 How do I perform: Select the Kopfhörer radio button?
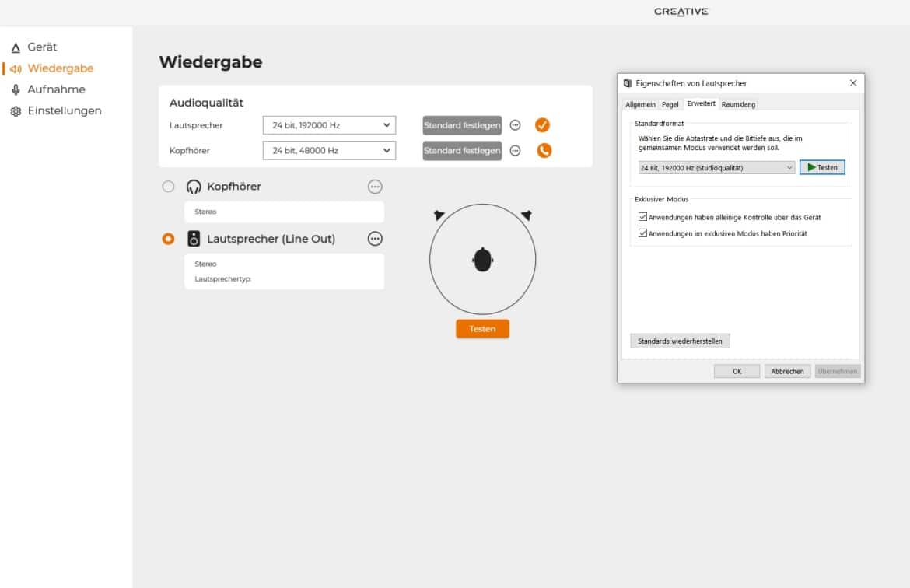point(168,187)
